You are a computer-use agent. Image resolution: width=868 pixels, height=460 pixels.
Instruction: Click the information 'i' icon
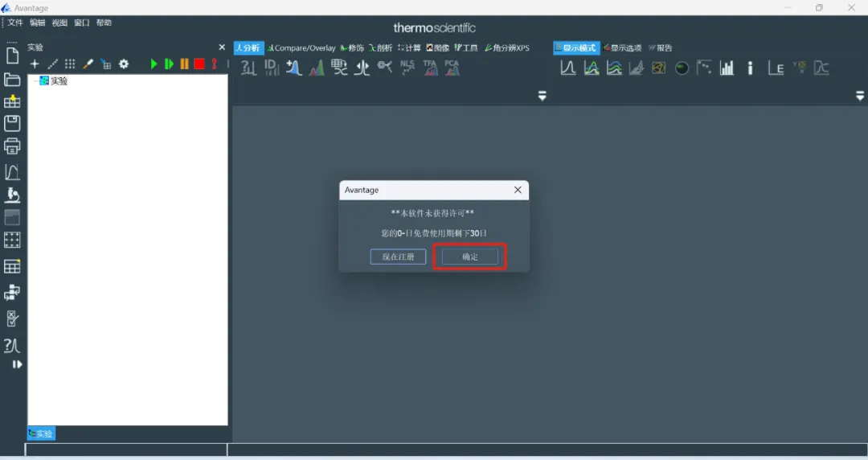click(x=750, y=68)
